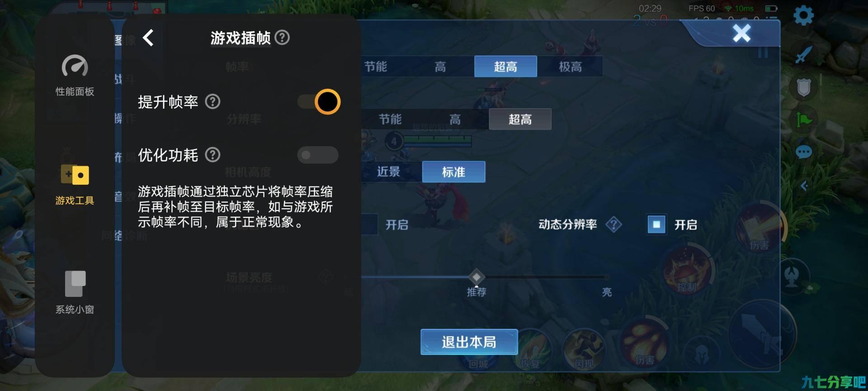Screen dimensions: 868x391
Task: Close the game settings panel
Action: [741, 33]
